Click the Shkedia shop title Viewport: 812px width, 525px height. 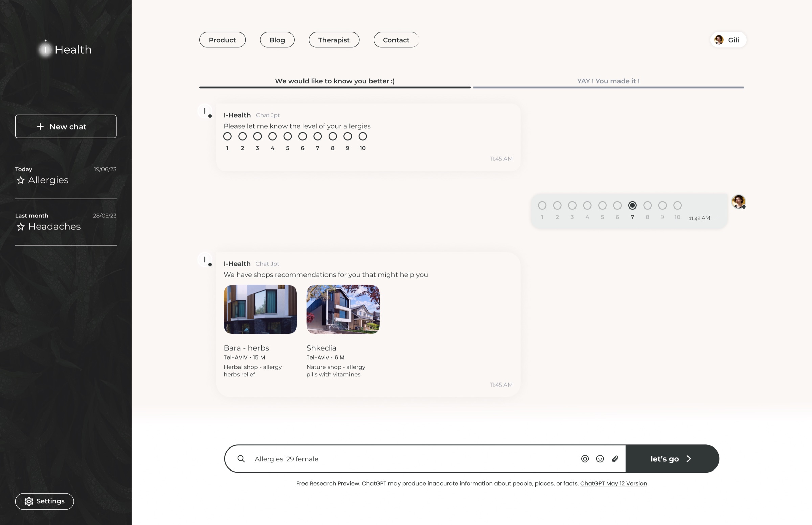321,348
